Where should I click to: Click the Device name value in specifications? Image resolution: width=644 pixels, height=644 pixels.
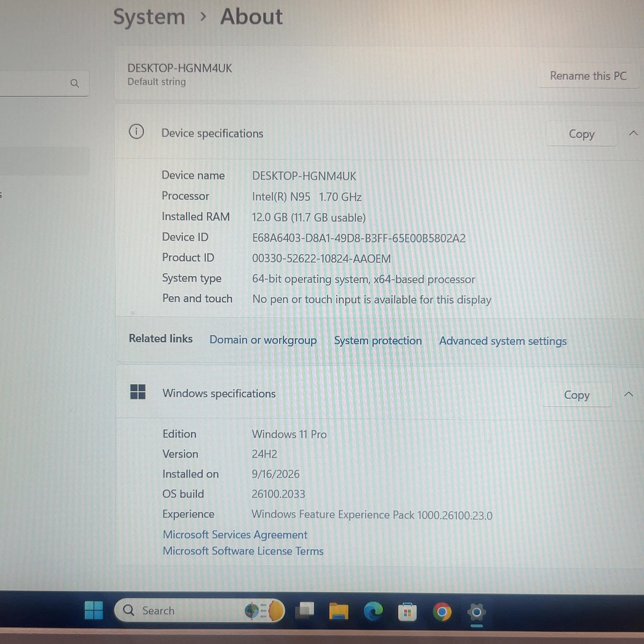pos(304,176)
